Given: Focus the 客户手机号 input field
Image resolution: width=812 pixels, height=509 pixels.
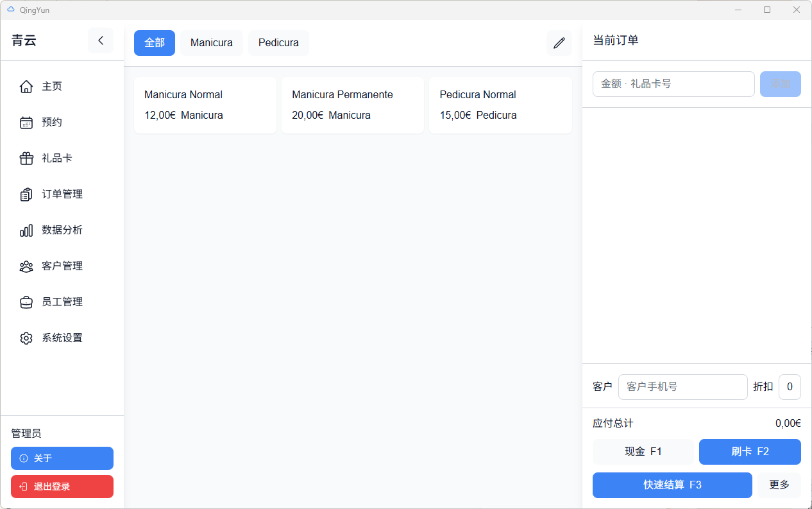Looking at the screenshot, I should click(683, 387).
